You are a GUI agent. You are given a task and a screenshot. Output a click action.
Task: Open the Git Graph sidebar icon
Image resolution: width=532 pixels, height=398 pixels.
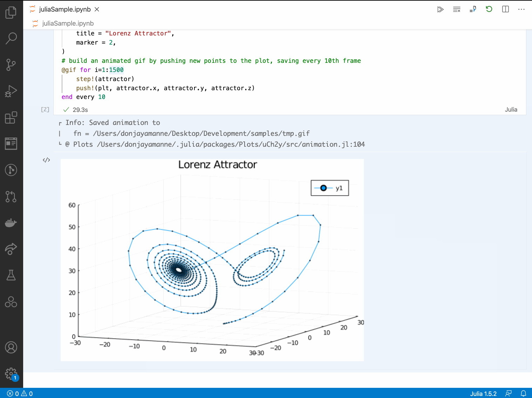click(11, 170)
